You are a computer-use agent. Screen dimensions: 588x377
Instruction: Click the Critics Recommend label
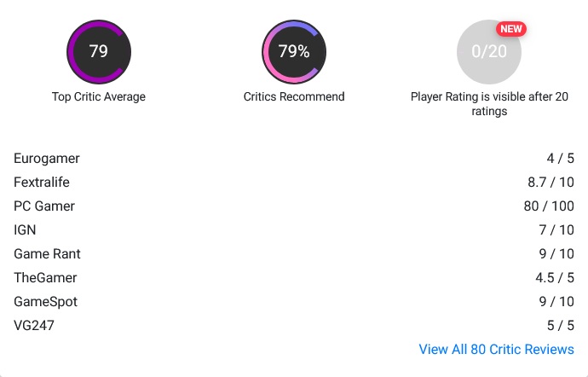tap(294, 96)
